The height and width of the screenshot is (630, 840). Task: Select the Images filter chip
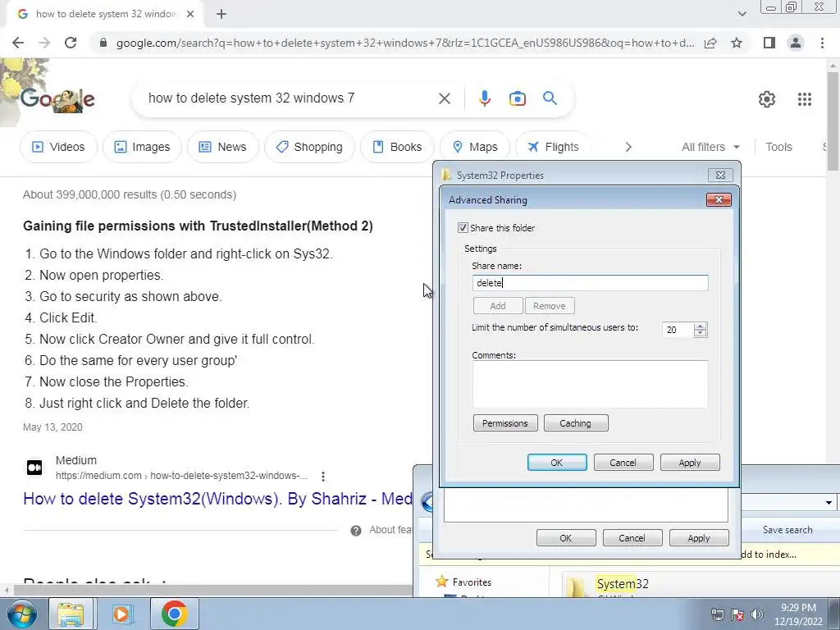pyautogui.click(x=142, y=147)
